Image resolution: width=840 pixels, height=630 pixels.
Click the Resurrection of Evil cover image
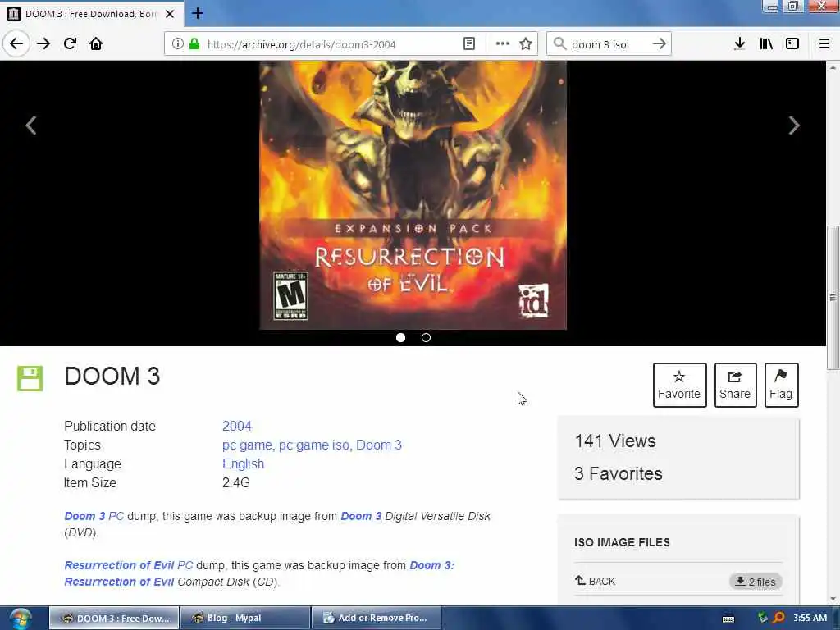(413, 195)
